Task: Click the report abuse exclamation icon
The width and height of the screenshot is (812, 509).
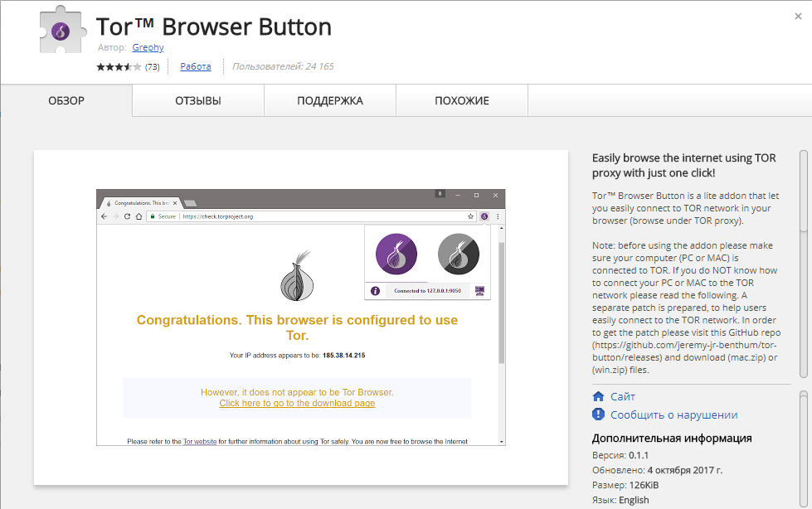Action: tap(598, 414)
